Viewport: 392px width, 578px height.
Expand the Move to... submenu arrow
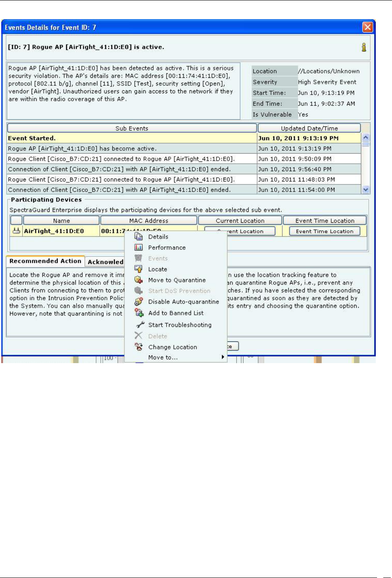(223, 357)
